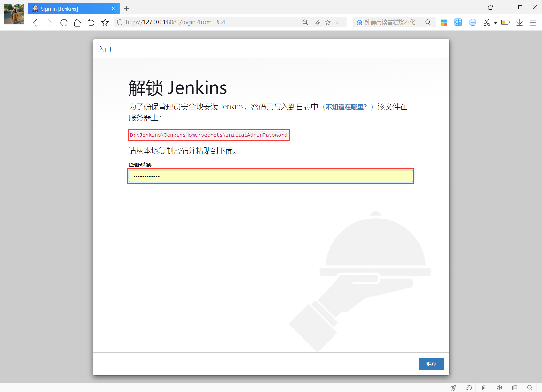Select the Sign in [Jenkins] tab
This screenshot has width=542, height=392.
pos(74,9)
